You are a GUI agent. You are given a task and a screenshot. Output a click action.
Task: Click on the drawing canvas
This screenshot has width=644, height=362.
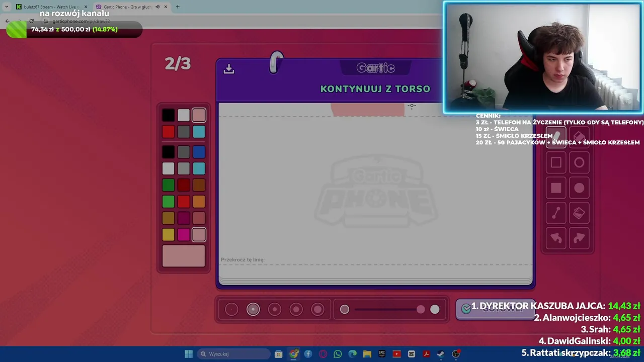click(x=376, y=191)
